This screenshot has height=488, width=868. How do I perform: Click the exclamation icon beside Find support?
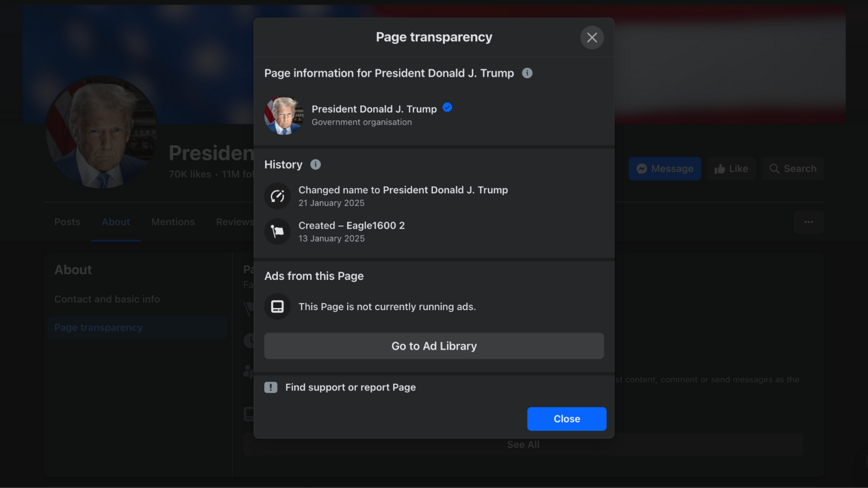(270, 387)
